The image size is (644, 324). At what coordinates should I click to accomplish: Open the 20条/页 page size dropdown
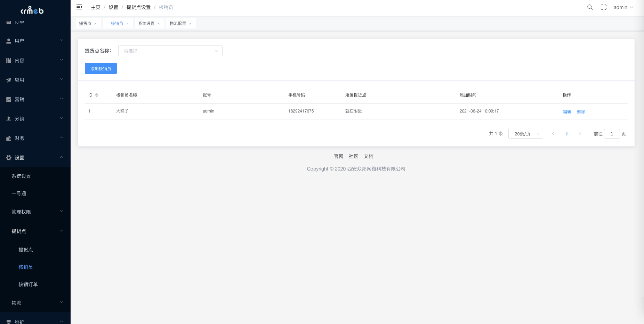click(x=525, y=134)
